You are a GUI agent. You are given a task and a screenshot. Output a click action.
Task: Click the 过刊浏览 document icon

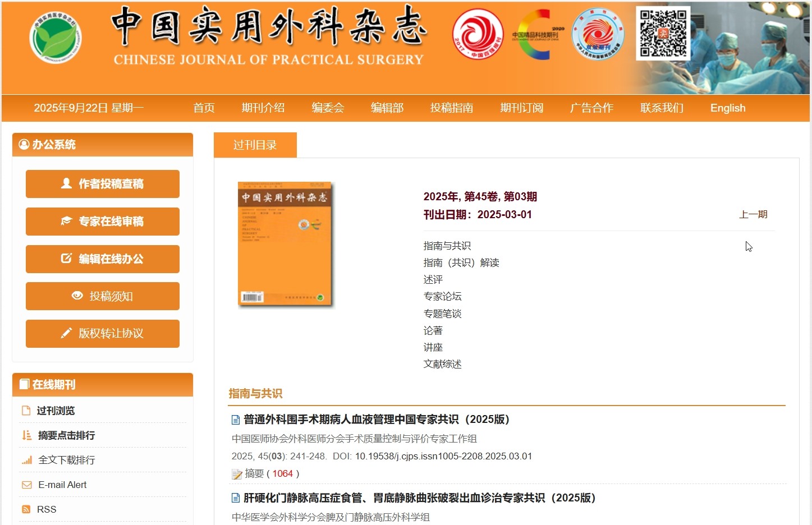[26, 411]
